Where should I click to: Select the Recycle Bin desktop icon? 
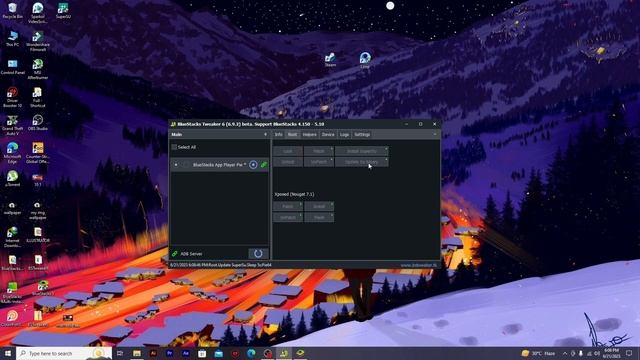[x=12, y=11]
